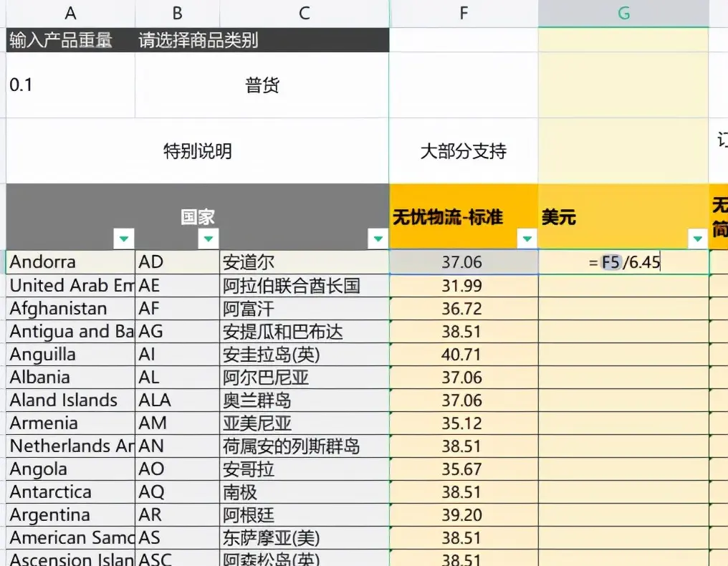Screen dimensions: 728x566
Task: Select the AR country code cell
Action: click(x=177, y=515)
